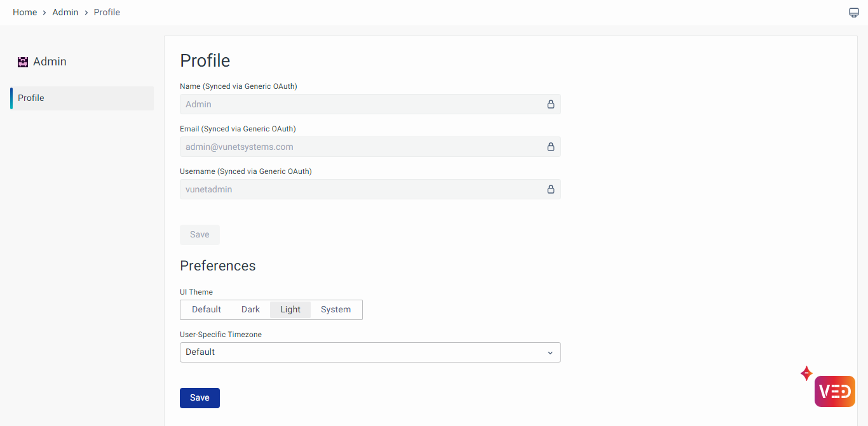Open the VED assistant logo button
Viewport: 868px width, 426px height.
(x=834, y=391)
